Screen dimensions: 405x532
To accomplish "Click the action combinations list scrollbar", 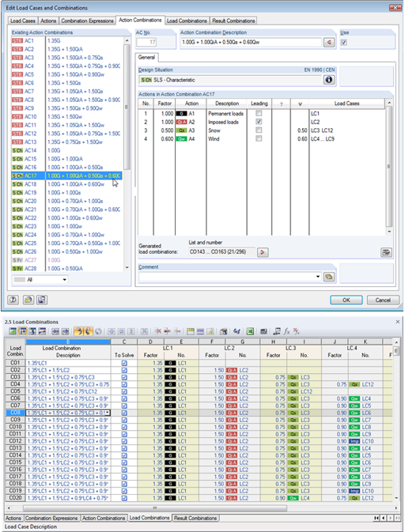I will (127, 108).
